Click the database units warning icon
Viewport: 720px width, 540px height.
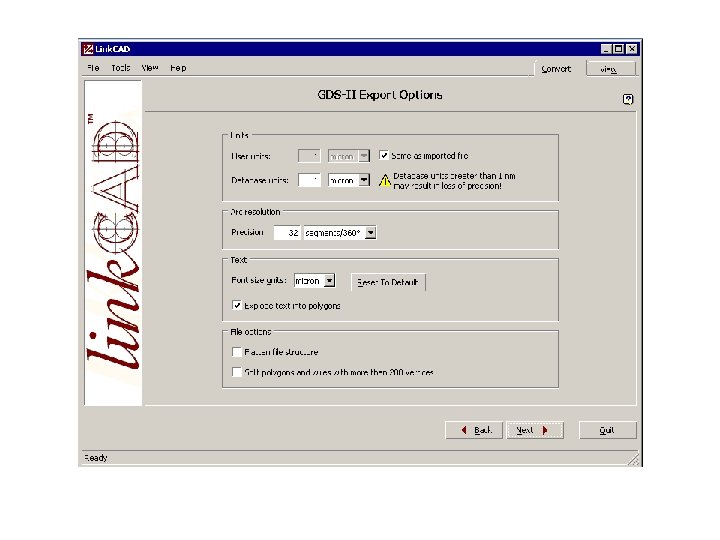click(x=385, y=180)
